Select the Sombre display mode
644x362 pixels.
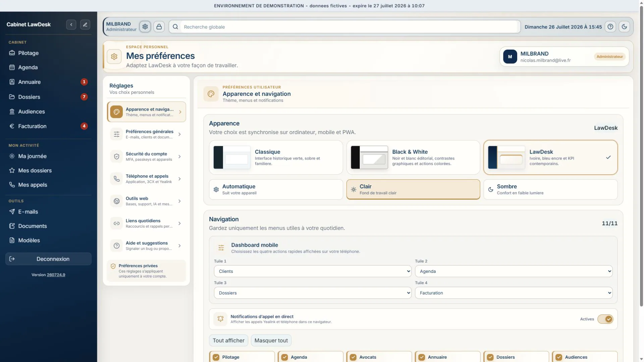[550, 189]
